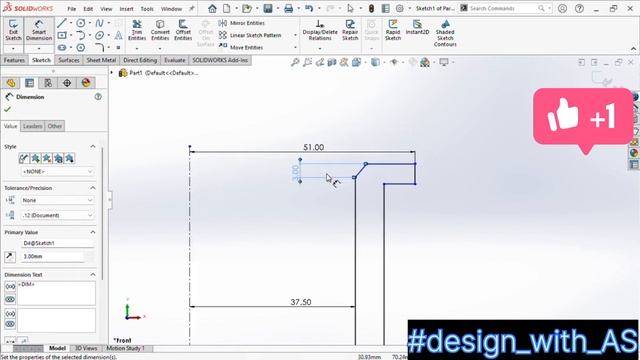Image resolution: width=640 pixels, height=360 pixels.
Task: Activate the Tangent Arc tool
Action: tap(81, 36)
